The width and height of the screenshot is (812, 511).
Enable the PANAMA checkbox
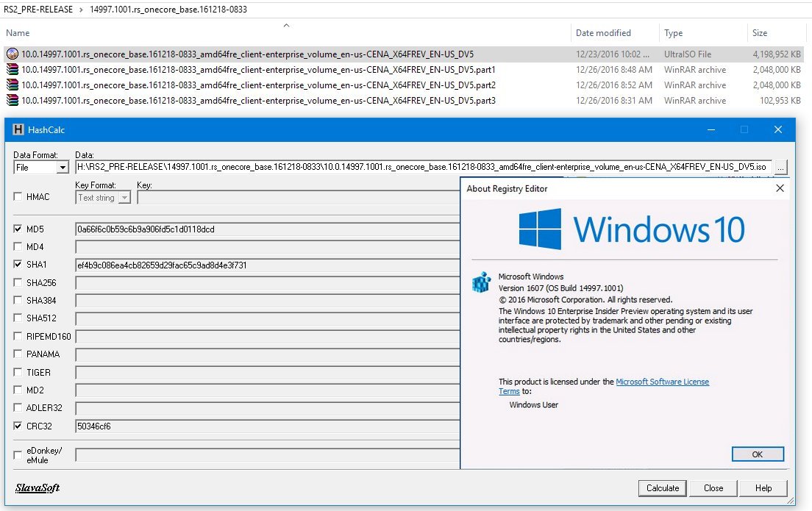tap(18, 354)
